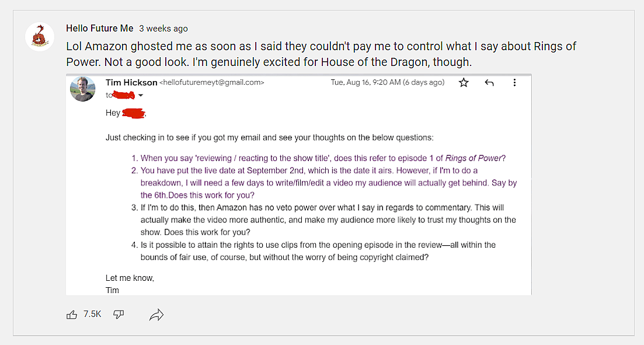Click the 7.5K like count
Viewport: 644px width, 345px height.
(x=92, y=314)
